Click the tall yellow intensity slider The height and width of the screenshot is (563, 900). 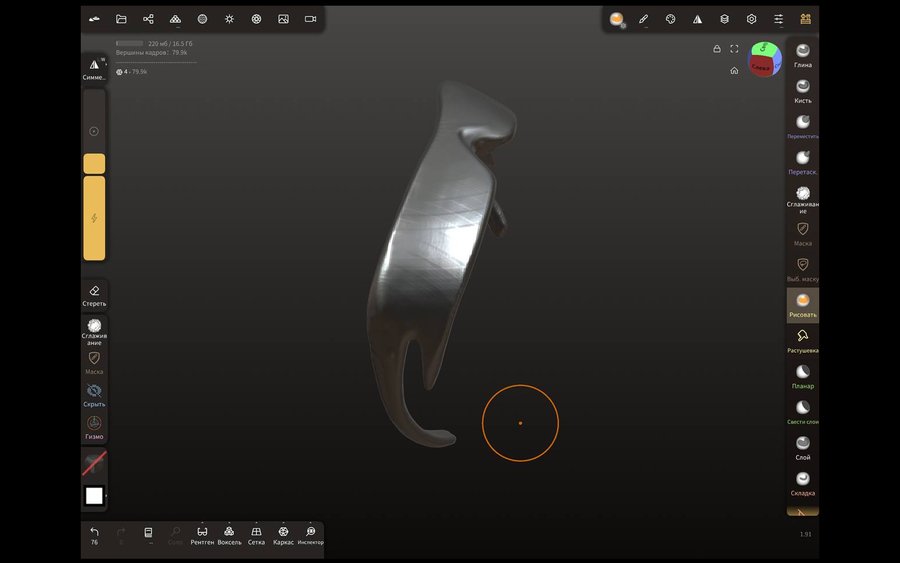[x=94, y=218]
